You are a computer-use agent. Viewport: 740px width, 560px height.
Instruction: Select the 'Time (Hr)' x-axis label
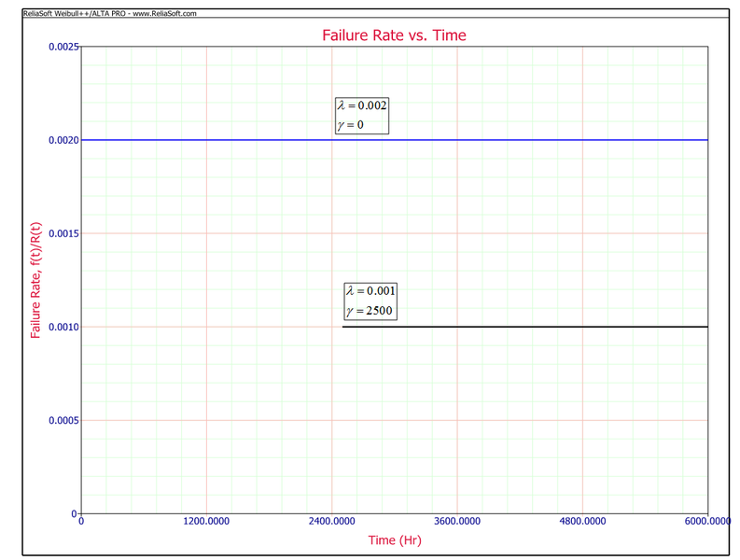tap(394, 540)
